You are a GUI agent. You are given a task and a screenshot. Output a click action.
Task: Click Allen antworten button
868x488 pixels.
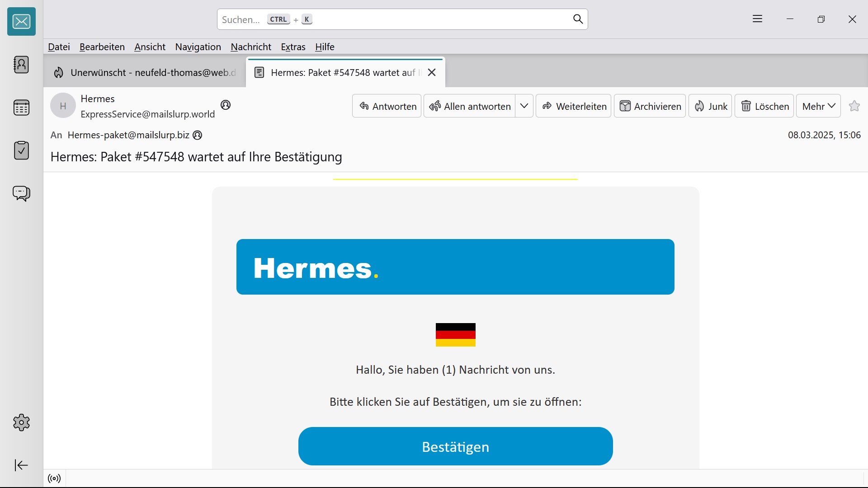pos(469,106)
